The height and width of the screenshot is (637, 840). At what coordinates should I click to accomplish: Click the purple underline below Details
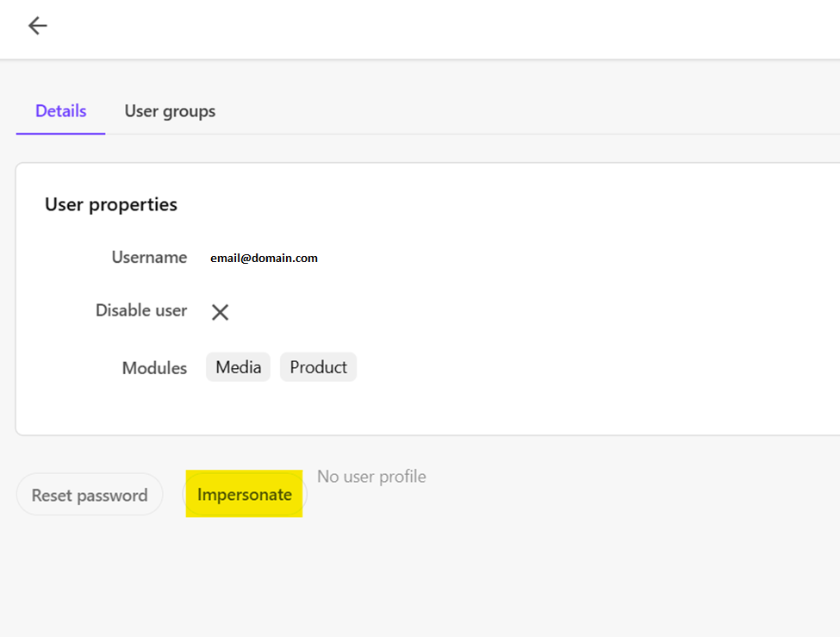pos(60,134)
